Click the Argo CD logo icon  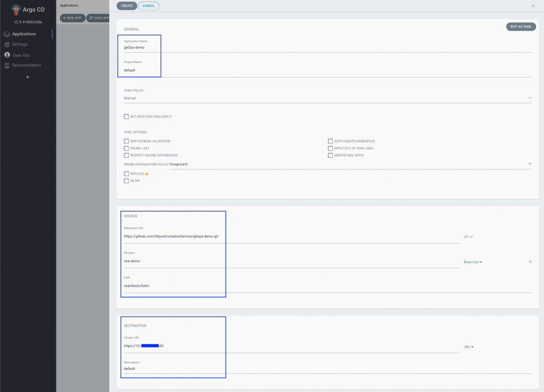pos(16,10)
